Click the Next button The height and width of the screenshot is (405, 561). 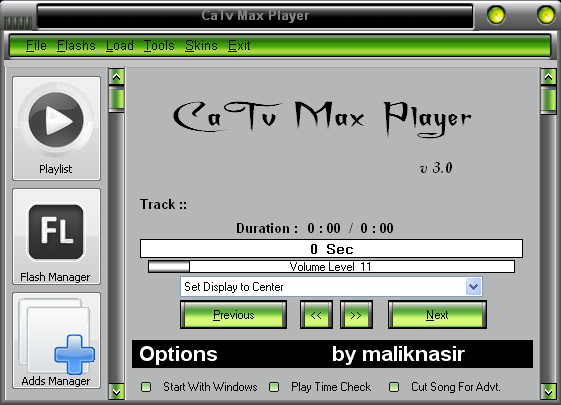437,315
